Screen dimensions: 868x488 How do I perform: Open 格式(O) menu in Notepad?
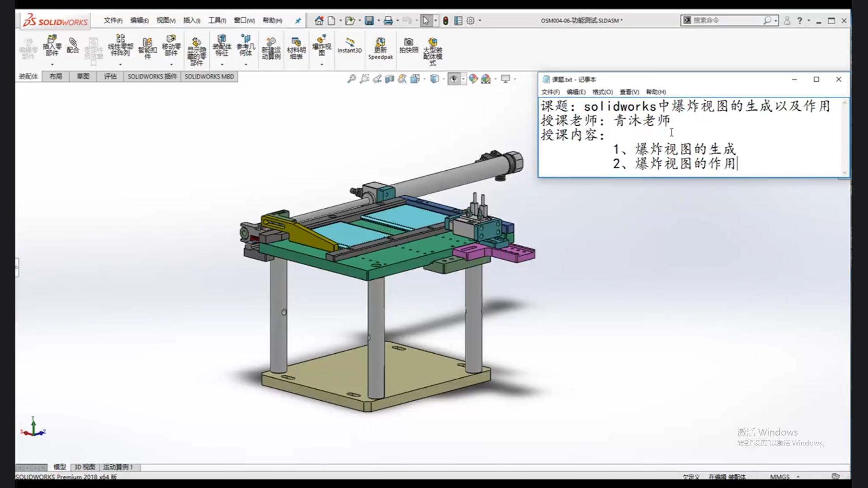(602, 92)
